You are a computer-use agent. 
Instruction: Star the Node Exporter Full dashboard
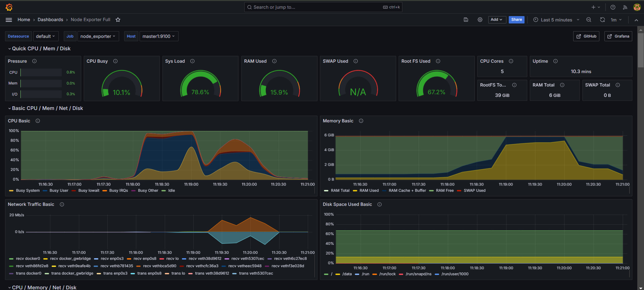pos(118,20)
